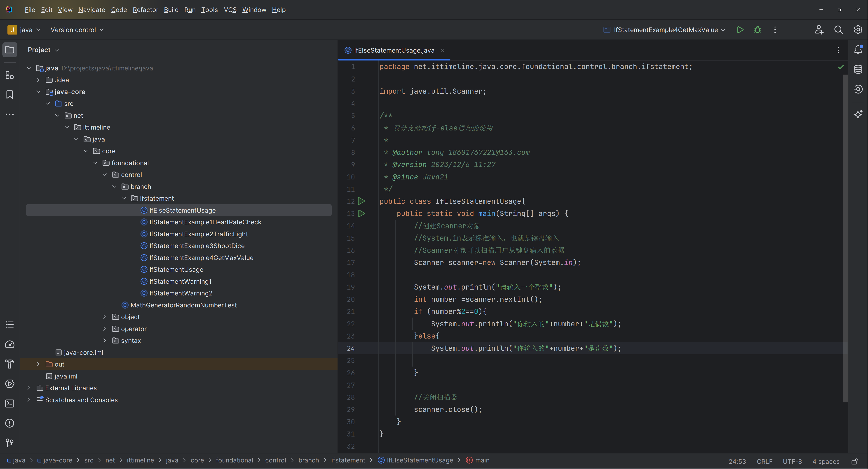The image size is (868, 469).
Task: Expand the .idea folder
Action: (x=38, y=80)
